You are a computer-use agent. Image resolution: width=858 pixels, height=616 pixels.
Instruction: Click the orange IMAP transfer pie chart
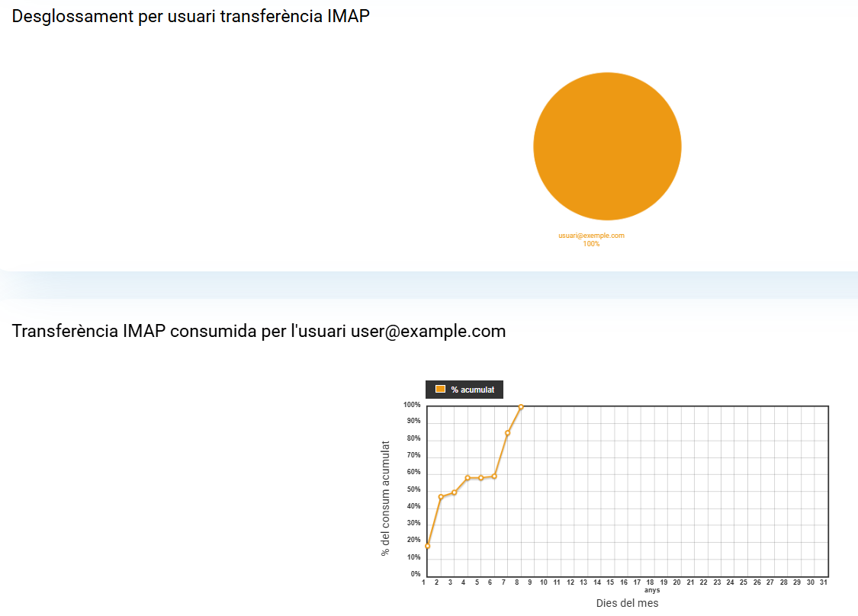tap(607, 146)
